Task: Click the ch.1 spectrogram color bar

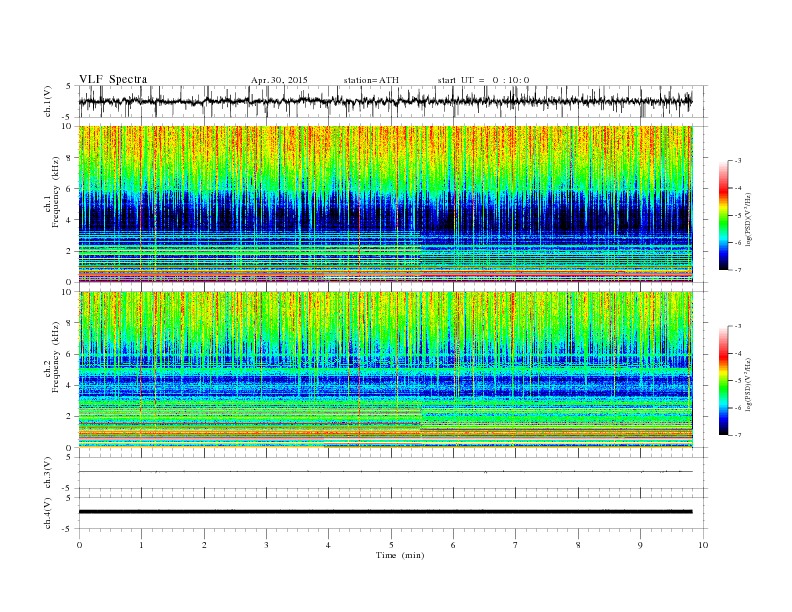Action: [724, 215]
